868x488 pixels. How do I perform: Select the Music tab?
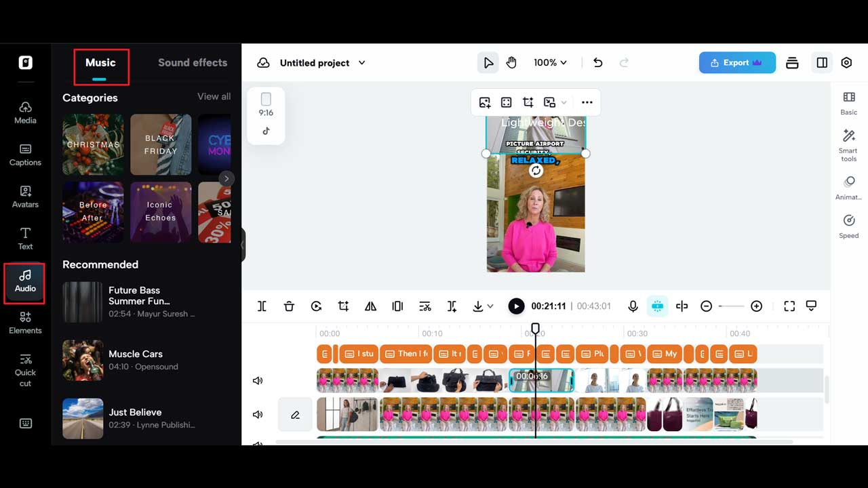click(x=100, y=62)
